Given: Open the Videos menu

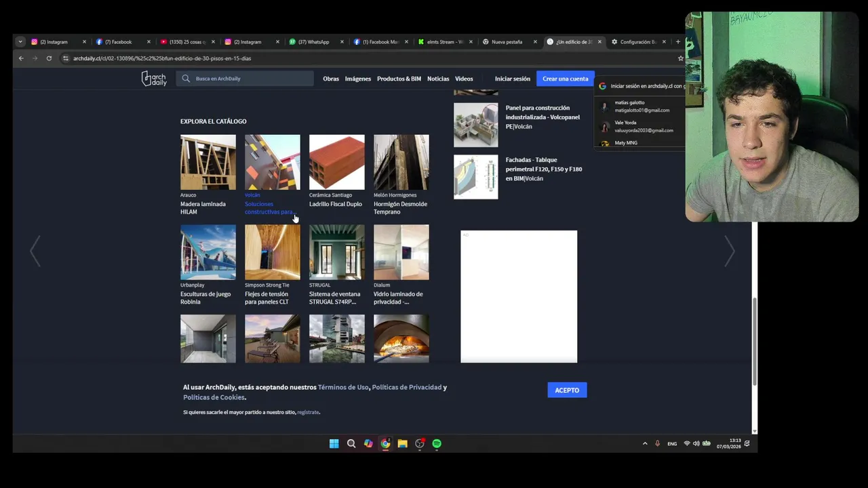Looking at the screenshot, I should click(x=464, y=79).
